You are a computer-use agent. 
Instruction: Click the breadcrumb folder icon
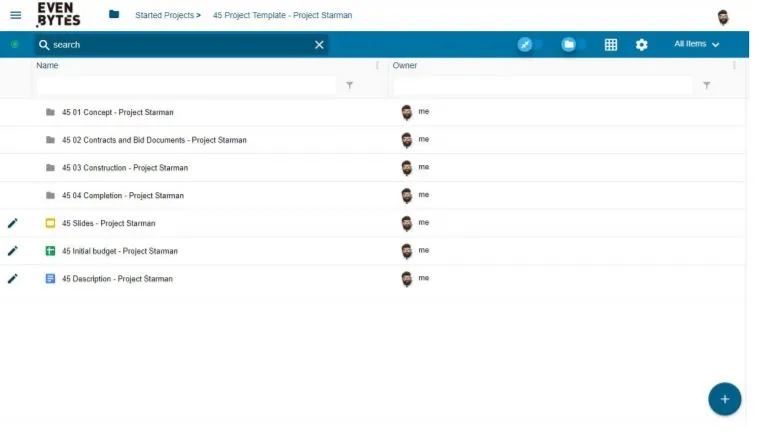pyautogui.click(x=114, y=14)
